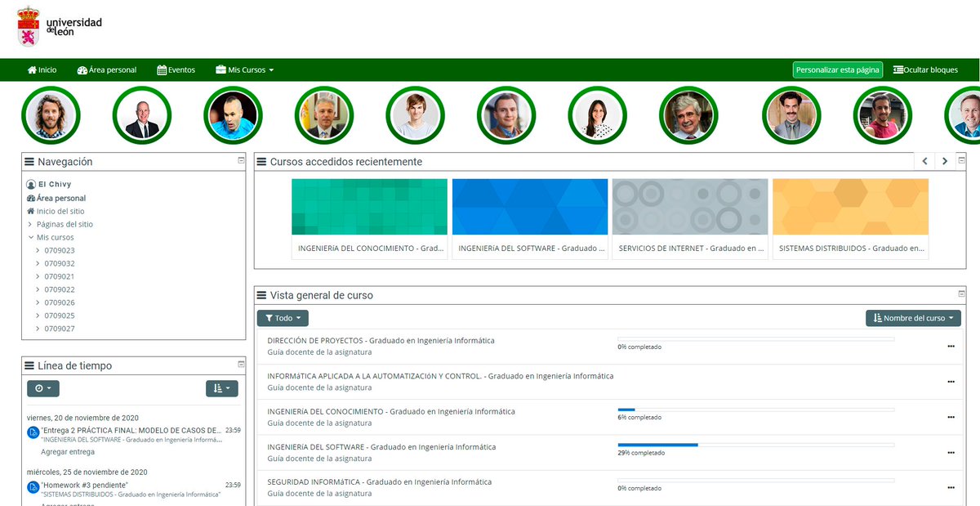Click the Área personal dashboard icon in the navbar

coord(82,70)
